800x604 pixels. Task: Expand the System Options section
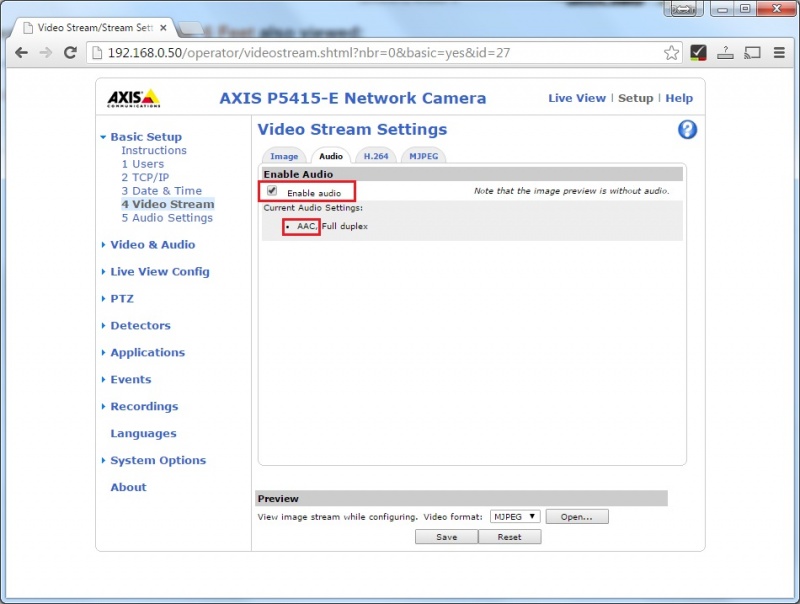[158, 460]
